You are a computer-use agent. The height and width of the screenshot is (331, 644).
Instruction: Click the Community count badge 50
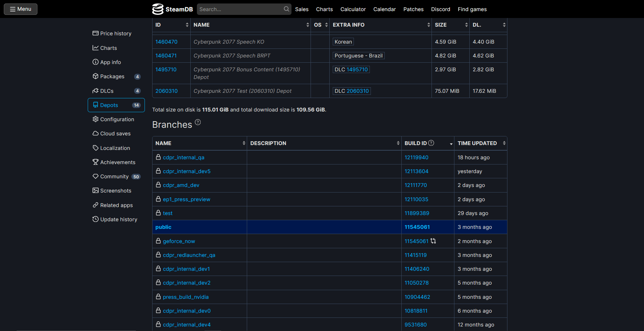pos(136,177)
